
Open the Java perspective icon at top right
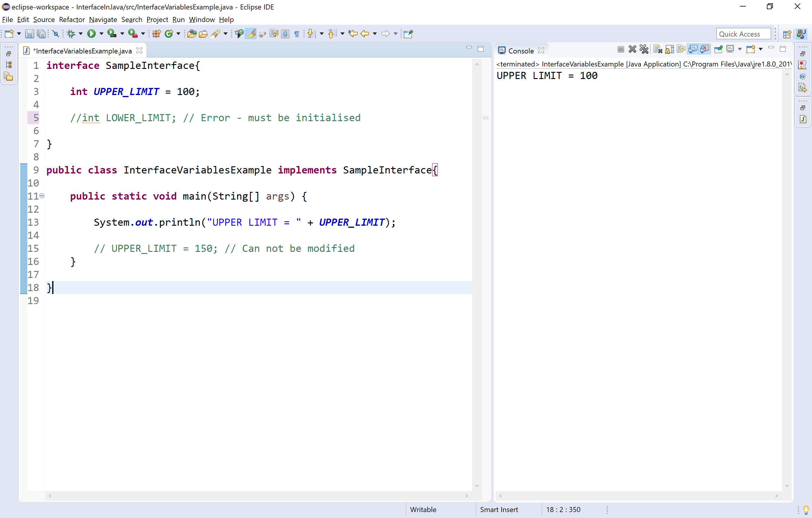802,33
